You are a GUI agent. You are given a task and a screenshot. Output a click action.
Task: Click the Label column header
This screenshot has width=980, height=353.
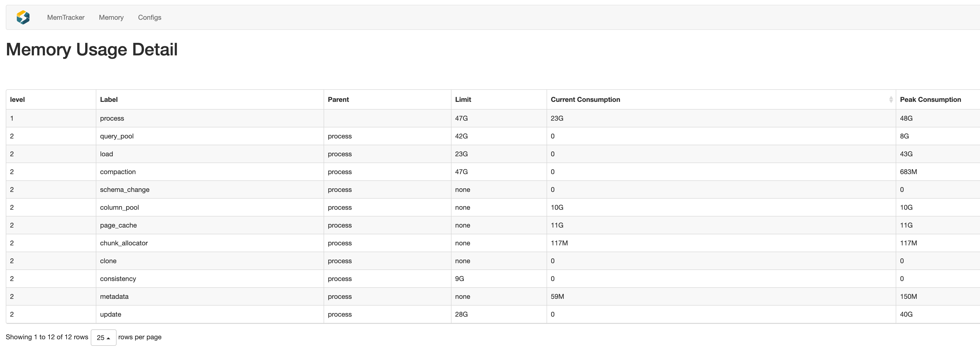pos(210,100)
